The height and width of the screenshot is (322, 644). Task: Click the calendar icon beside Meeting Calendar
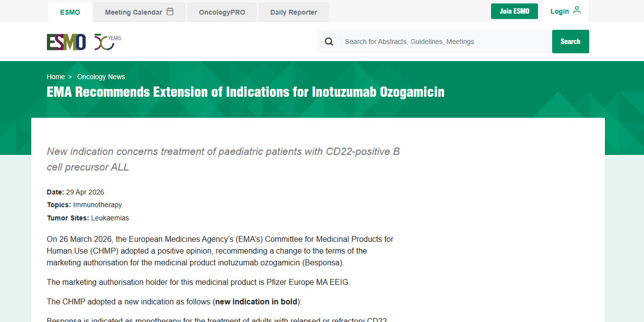pos(170,12)
